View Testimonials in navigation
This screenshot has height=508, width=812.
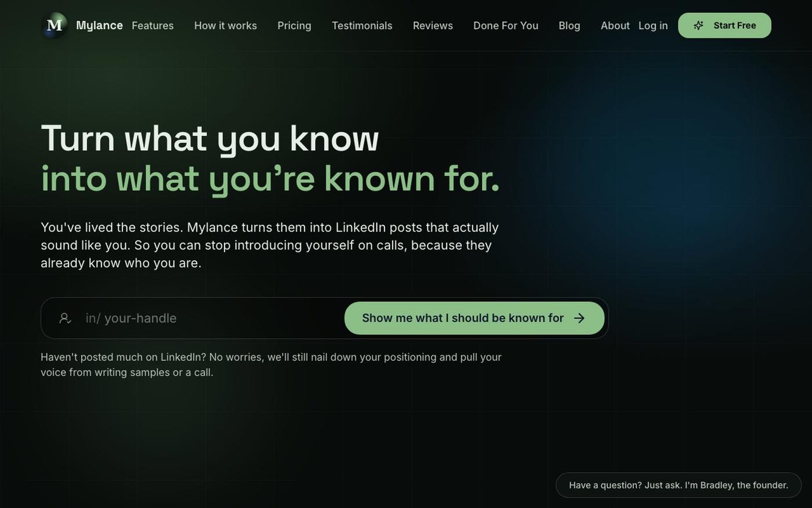click(x=362, y=26)
